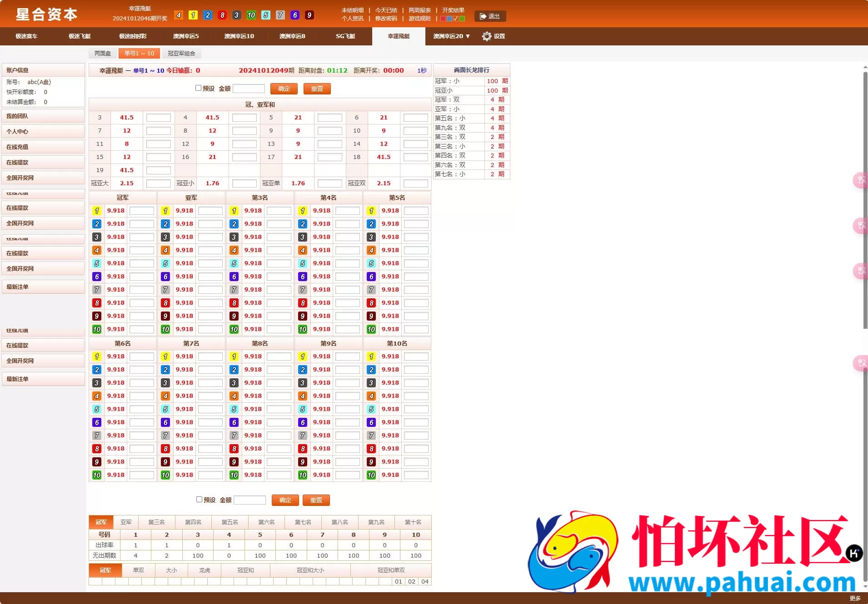Image resolution: width=868 pixels, height=604 pixels.
Task: Enable the lower 预设 checkbox
Action: pos(199,500)
